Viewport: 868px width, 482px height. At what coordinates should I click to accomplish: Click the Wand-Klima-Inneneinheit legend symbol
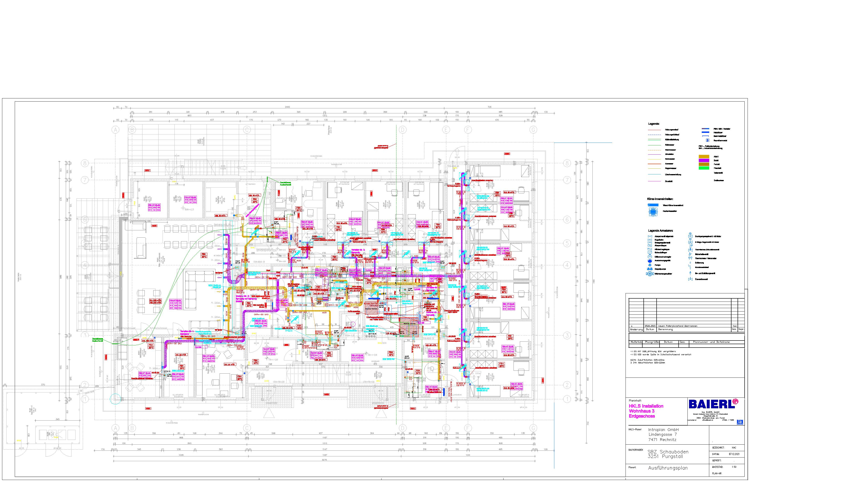tap(653, 205)
